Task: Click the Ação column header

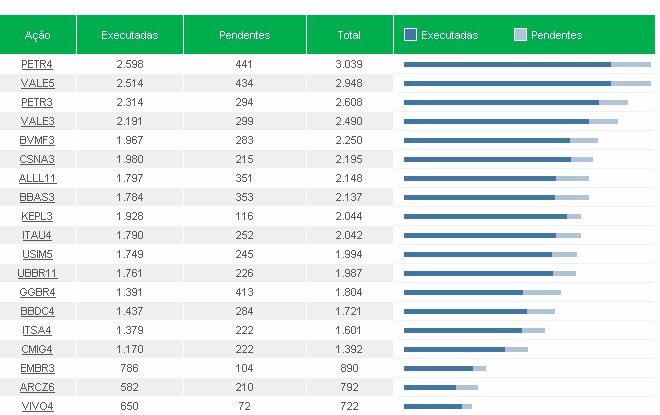Action: [38, 35]
